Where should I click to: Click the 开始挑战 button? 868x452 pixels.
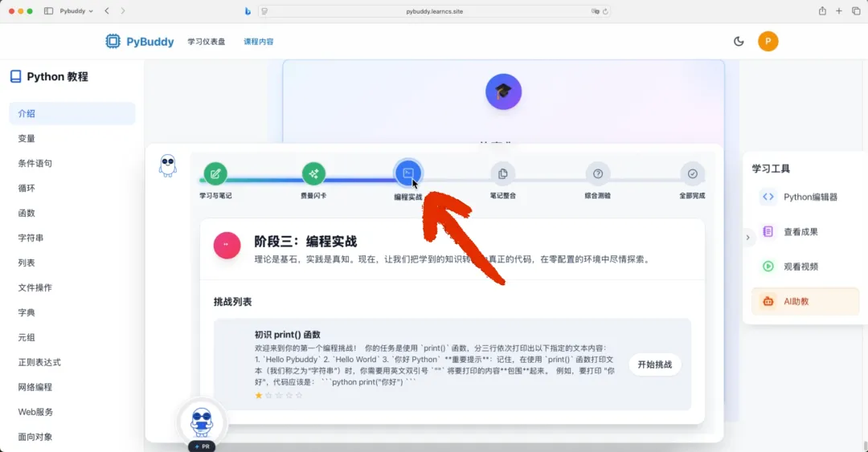tap(655, 364)
